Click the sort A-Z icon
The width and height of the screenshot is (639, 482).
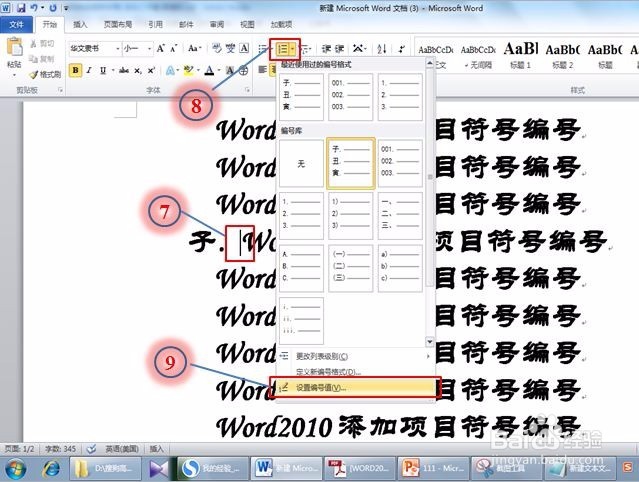click(x=381, y=49)
